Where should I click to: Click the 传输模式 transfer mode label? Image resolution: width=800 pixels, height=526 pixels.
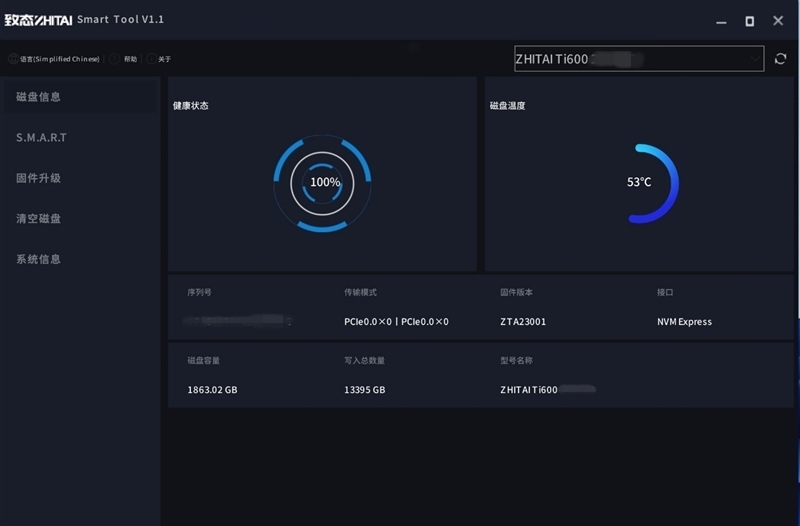pos(360,292)
